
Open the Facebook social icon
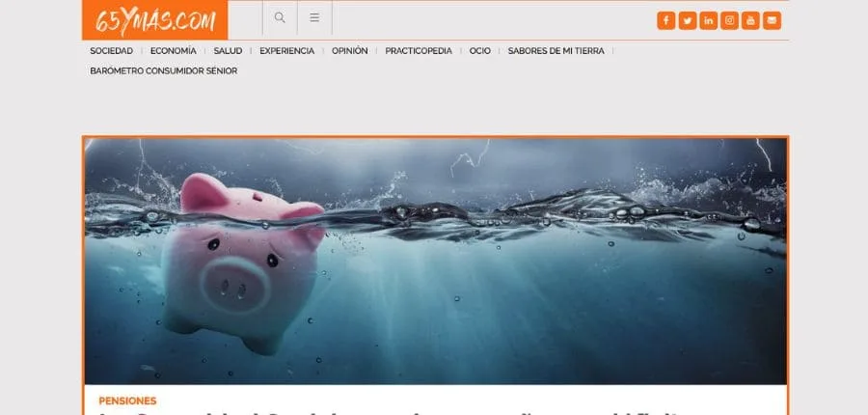(665, 20)
